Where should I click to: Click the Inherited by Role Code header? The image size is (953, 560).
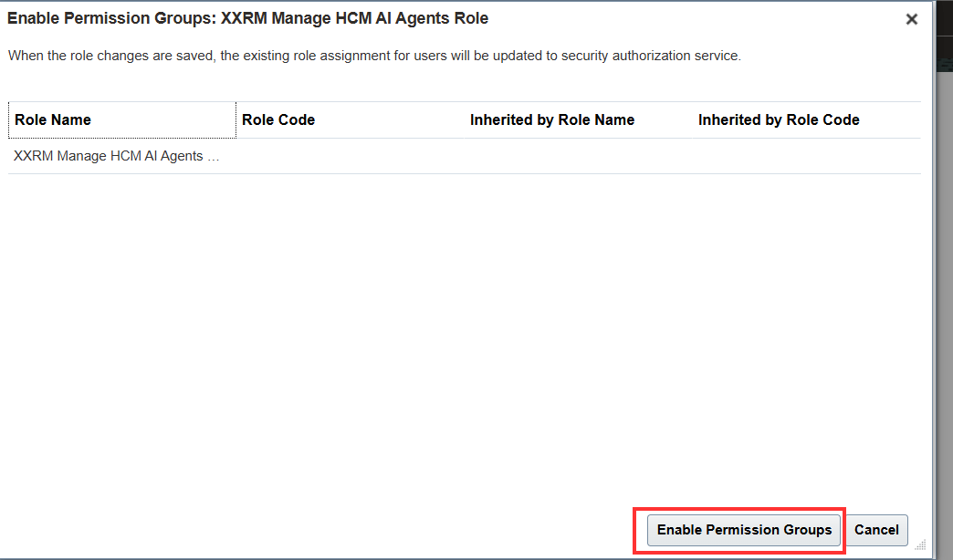pos(779,119)
